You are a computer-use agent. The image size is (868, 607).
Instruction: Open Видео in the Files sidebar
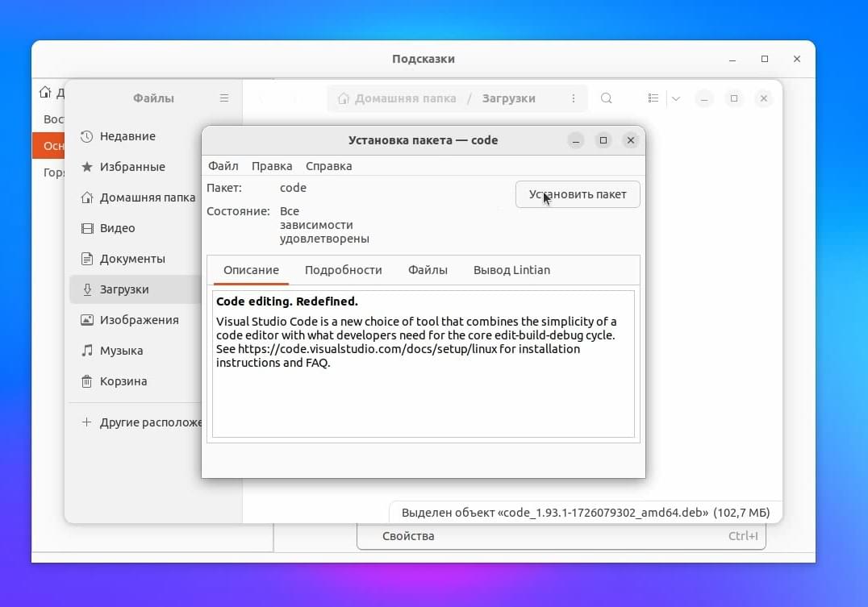pos(136,228)
